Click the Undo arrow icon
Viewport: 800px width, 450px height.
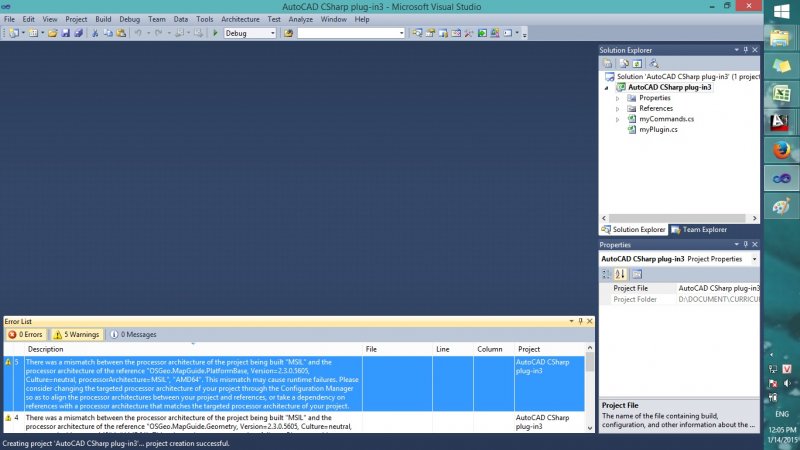tap(138, 33)
